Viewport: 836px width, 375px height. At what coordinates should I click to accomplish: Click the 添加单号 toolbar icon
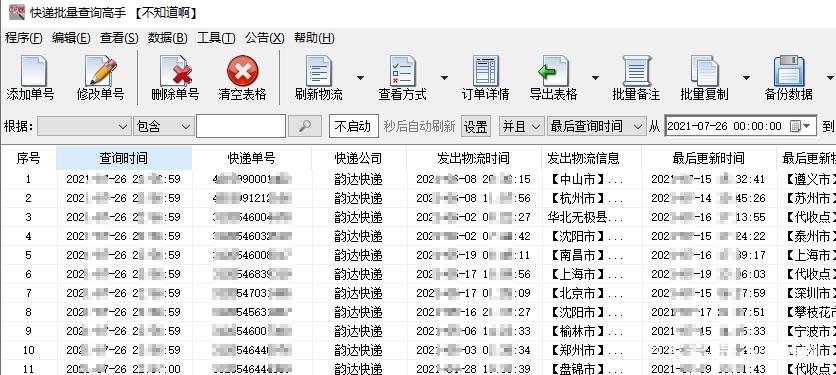tap(33, 71)
